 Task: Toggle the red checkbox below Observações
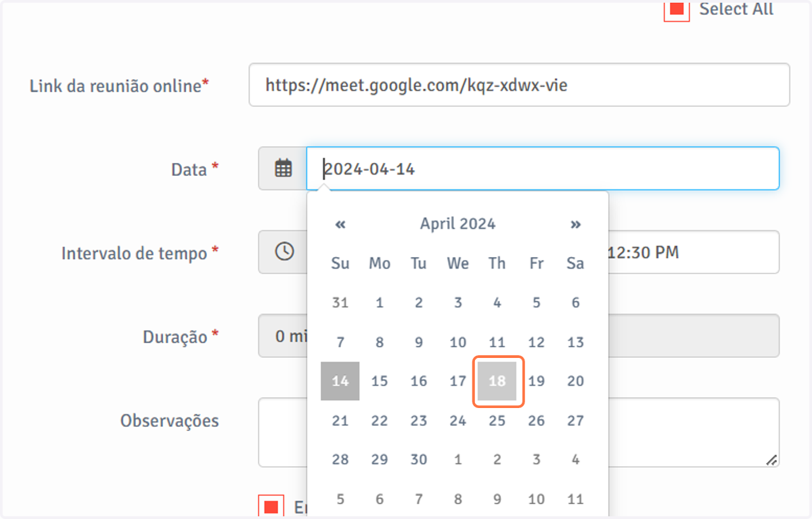[271, 507]
